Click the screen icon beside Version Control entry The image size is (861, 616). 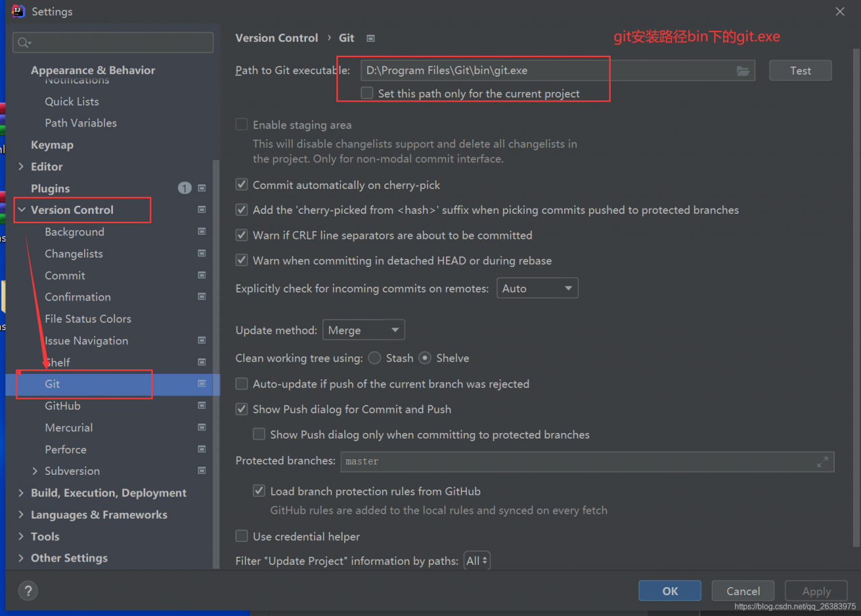pos(201,209)
